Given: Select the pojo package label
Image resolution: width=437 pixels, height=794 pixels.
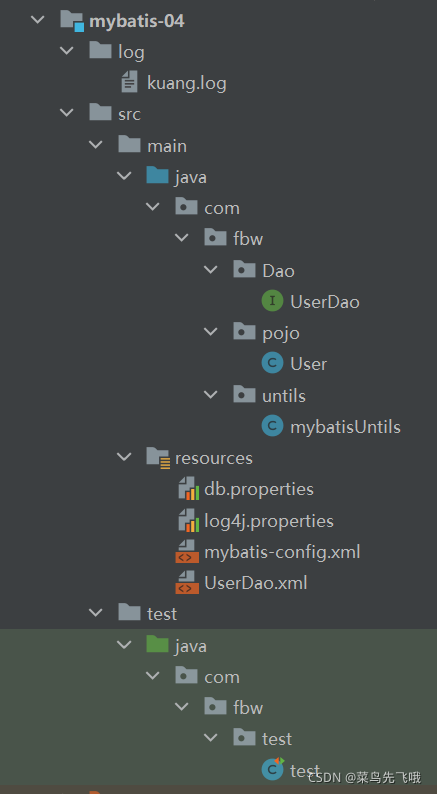Looking at the screenshot, I should (281, 334).
